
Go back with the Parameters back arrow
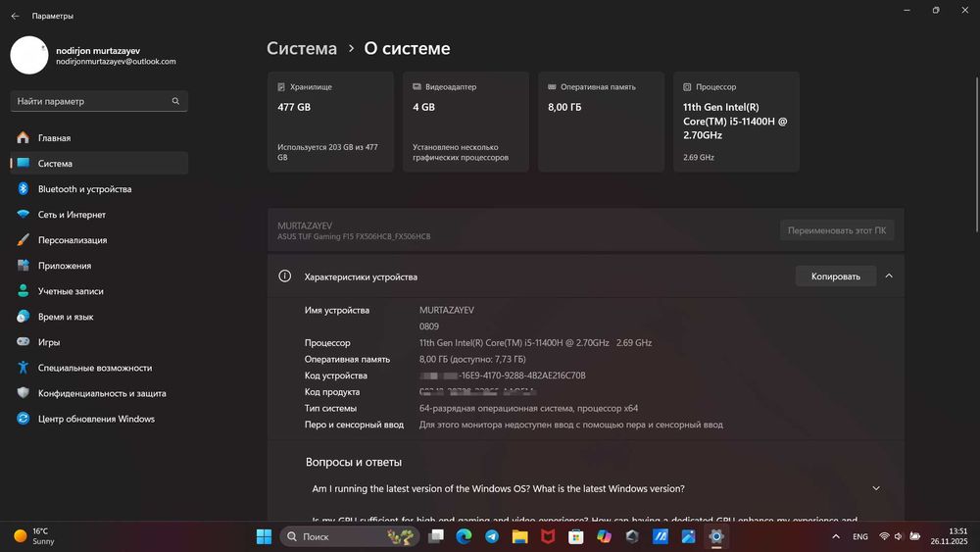click(15, 16)
